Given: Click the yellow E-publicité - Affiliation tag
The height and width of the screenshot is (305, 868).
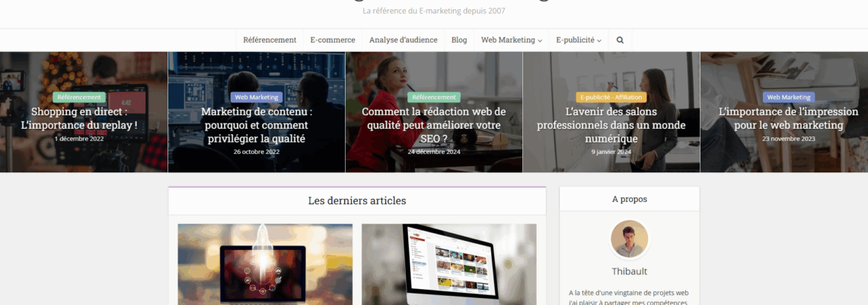Looking at the screenshot, I should 611,98.
